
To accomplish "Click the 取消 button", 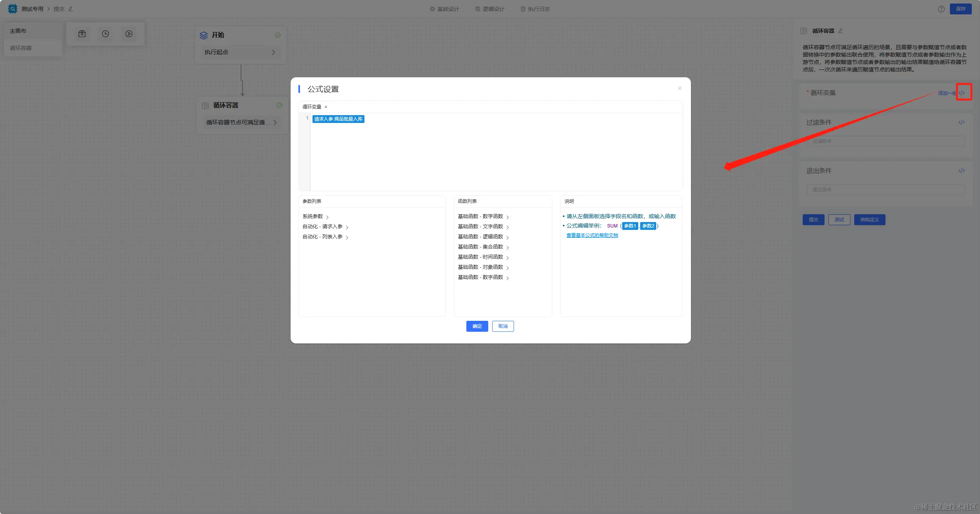I will [x=503, y=326].
